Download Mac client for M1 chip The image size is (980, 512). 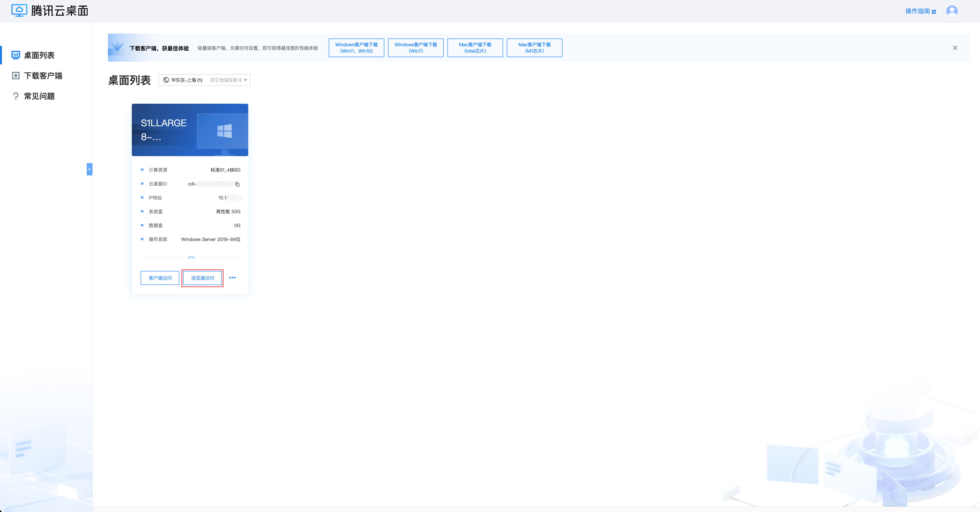click(534, 48)
